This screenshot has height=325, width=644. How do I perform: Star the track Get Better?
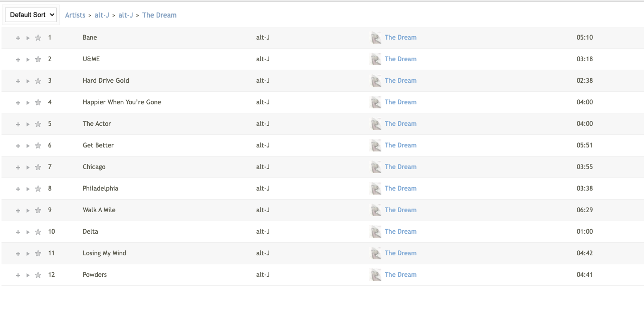pyautogui.click(x=38, y=145)
